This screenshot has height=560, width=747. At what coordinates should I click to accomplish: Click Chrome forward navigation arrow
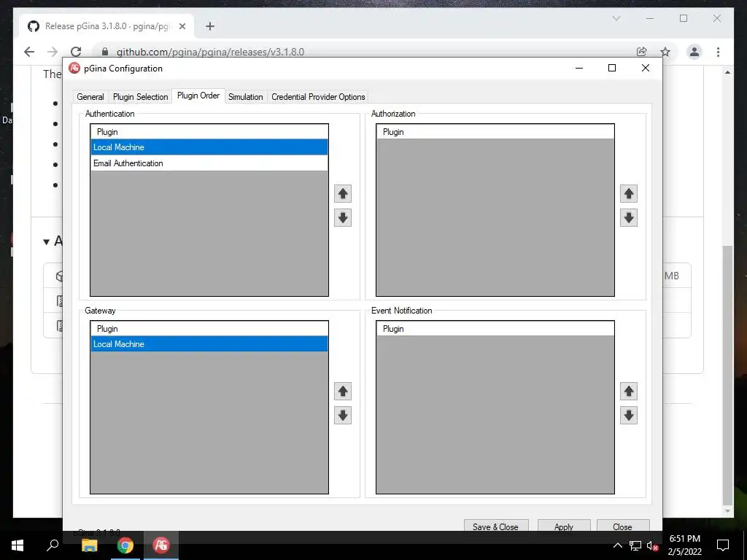53,52
